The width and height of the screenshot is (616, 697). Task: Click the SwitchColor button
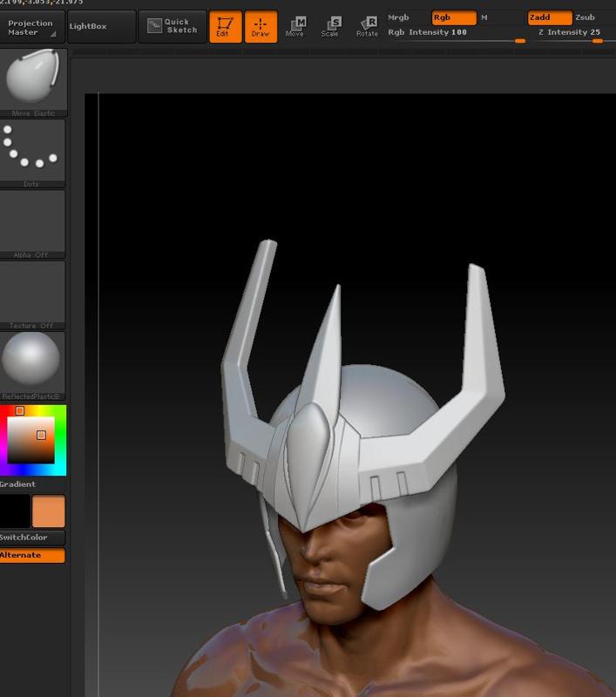coord(32,538)
